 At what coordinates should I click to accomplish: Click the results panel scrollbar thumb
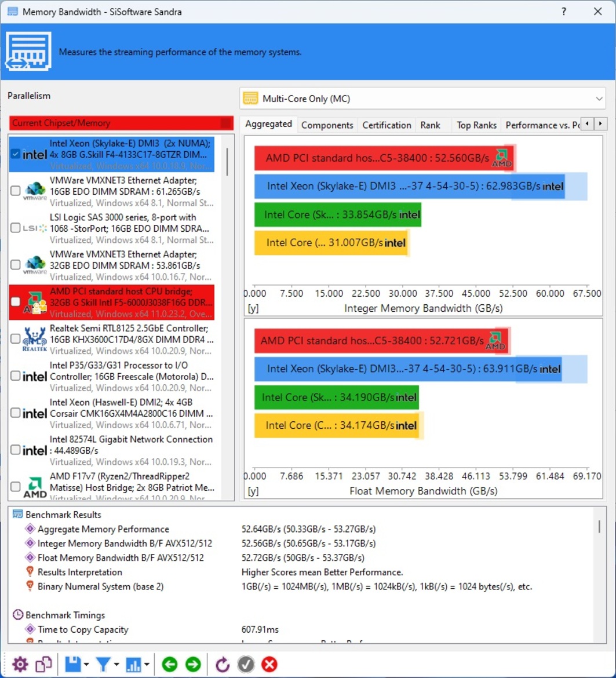click(599, 526)
